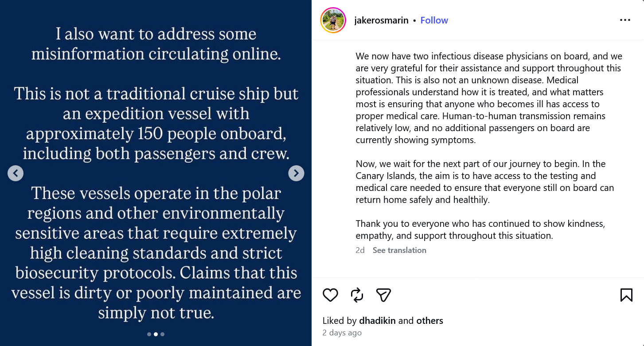The width and height of the screenshot is (644, 346).
Task: Like the post with the heart icon
Action: 330,295
